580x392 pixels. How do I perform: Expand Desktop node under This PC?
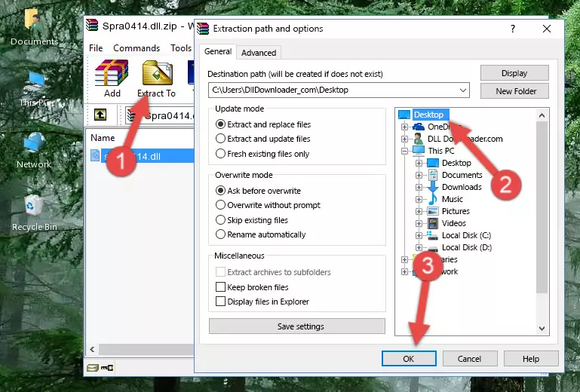click(419, 163)
